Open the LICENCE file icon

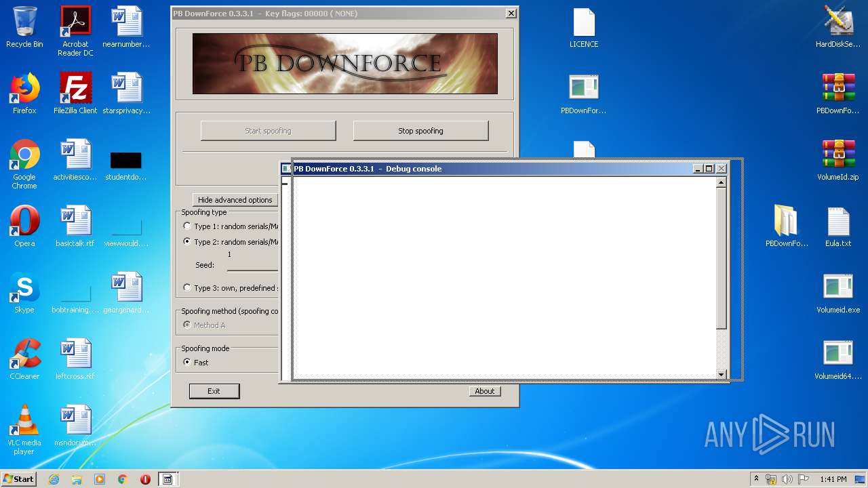(584, 27)
